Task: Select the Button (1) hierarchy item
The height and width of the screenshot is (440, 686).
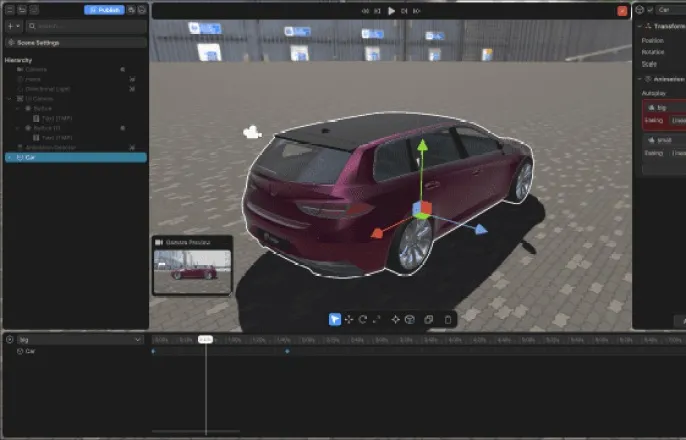Action: pyautogui.click(x=47, y=128)
